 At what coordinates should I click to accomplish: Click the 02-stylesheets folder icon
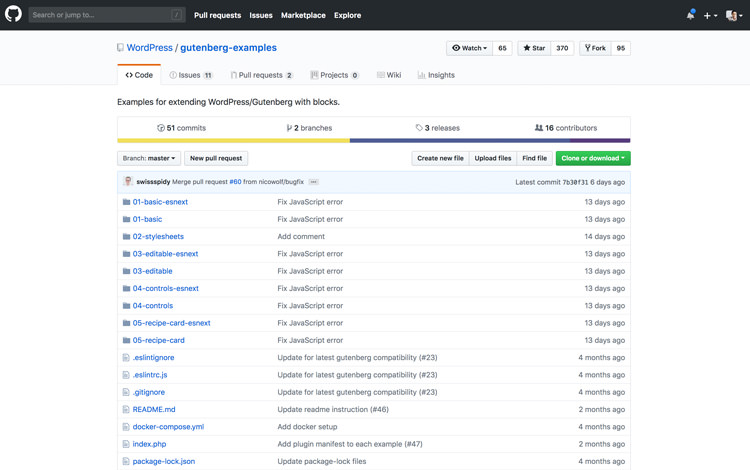tap(126, 237)
